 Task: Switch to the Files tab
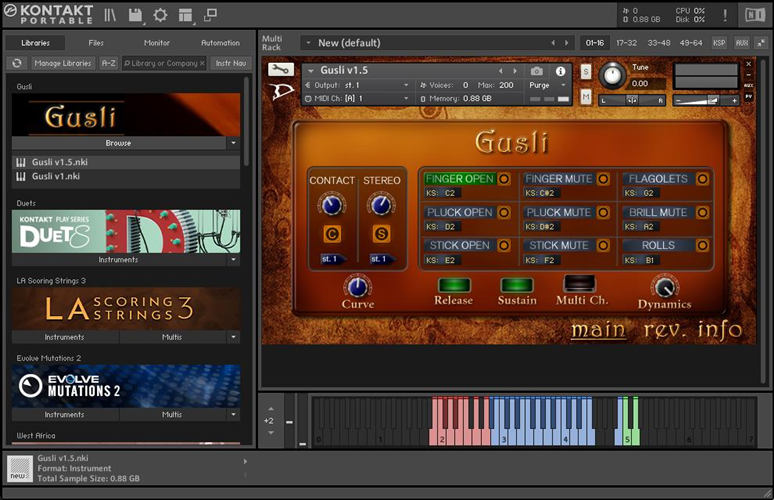[x=96, y=43]
